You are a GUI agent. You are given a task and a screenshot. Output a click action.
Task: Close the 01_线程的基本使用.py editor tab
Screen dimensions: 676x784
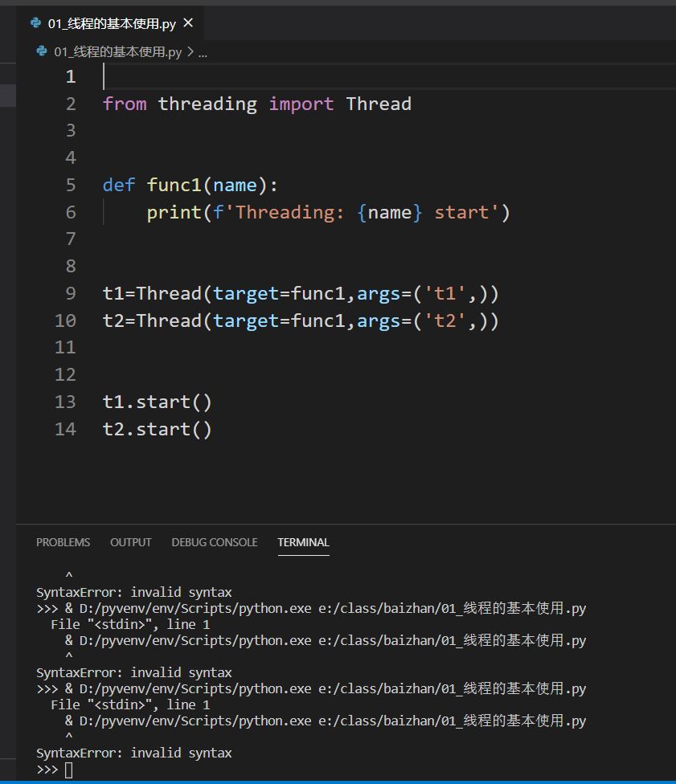(x=188, y=23)
